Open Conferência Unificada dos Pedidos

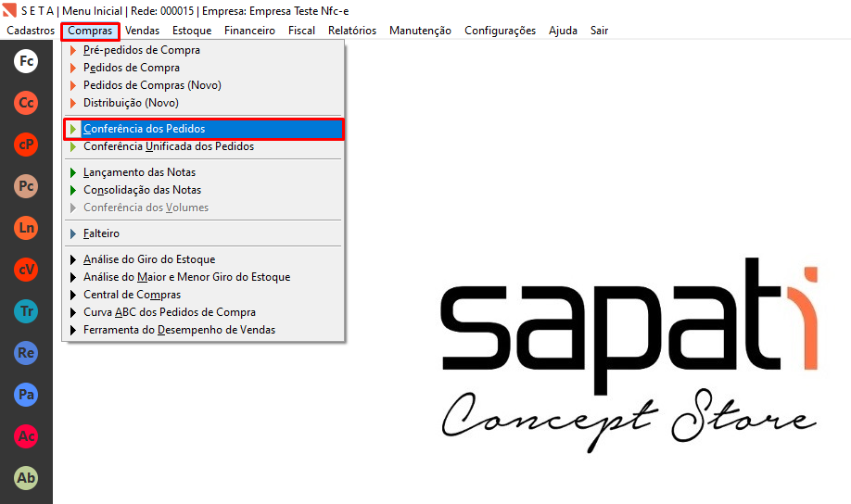pyautogui.click(x=204, y=146)
